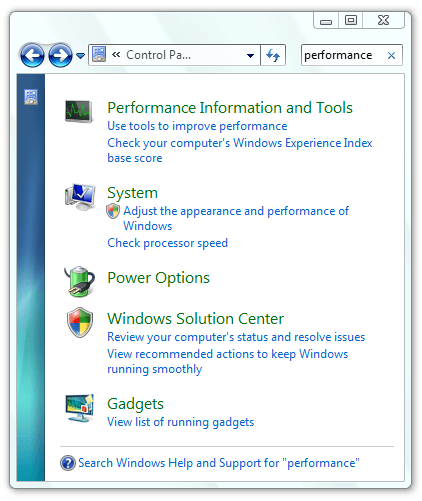This screenshot has height=501, width=422.
Task: Click the Power Options battery icon
Action: 79,281
